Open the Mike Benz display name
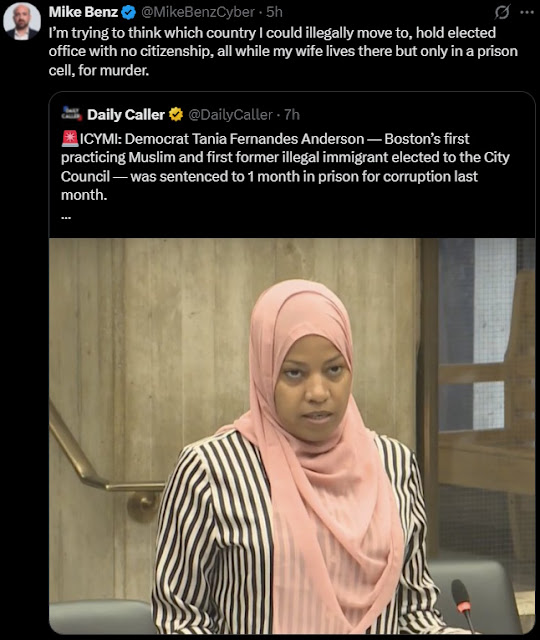Viewport: 540px width, 640px height. click(84, 12)
